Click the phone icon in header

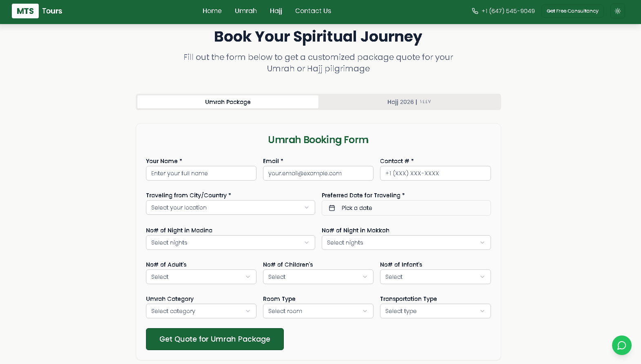(475, 11)
